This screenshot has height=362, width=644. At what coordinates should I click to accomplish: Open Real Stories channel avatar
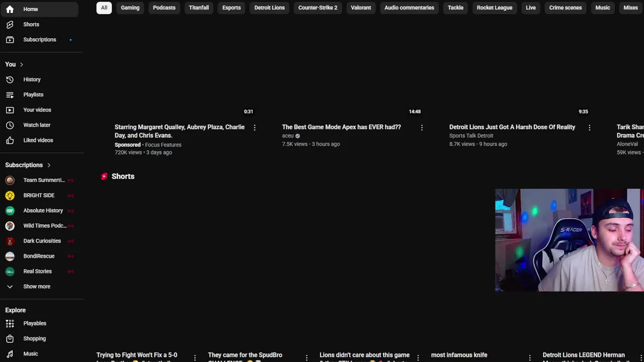(x=10, y=271)
